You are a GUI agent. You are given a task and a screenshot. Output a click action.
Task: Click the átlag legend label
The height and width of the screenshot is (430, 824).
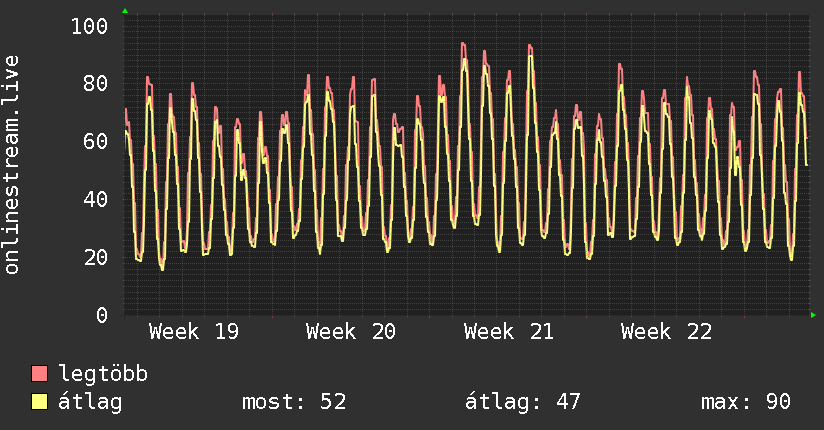coord(90,402)
